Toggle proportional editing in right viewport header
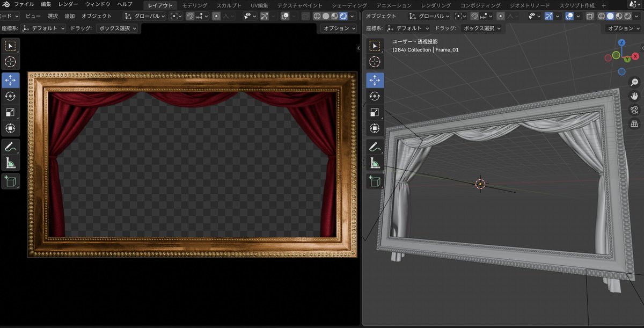Screen dimensions: 644x328 click(501, 16)
